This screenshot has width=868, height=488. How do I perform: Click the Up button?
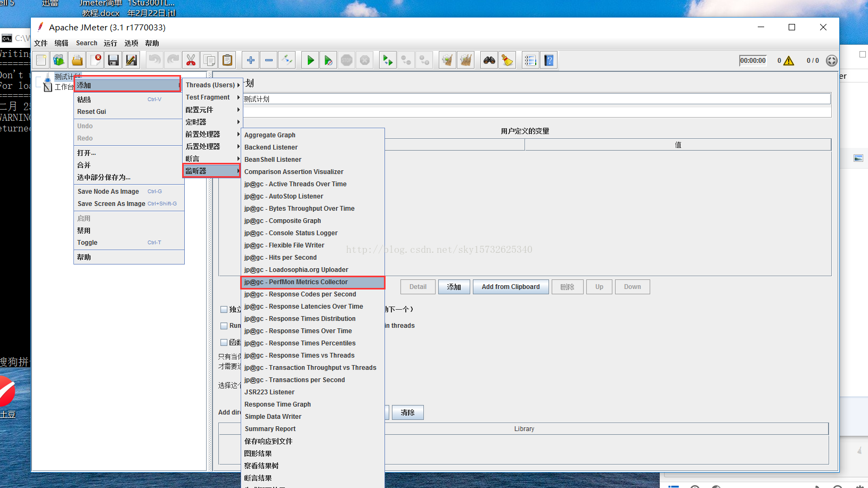pos(600,287)
